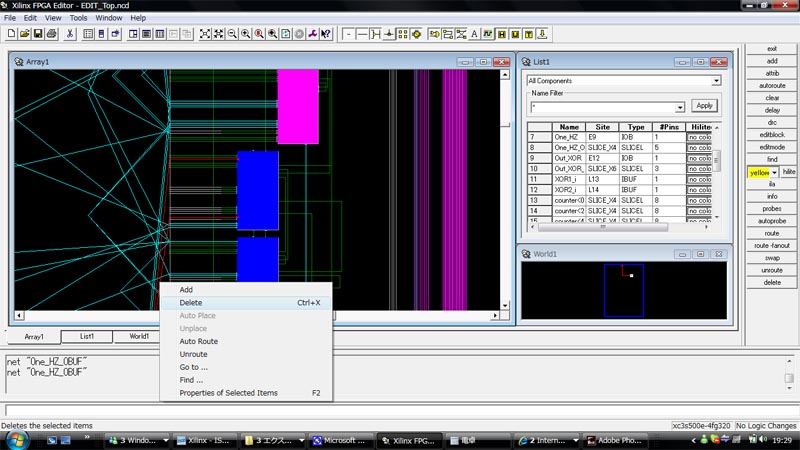This screenshot has height=450, width=800.
Task: Click the yellow H toggle toolbar icon
Action: (502, 34)
